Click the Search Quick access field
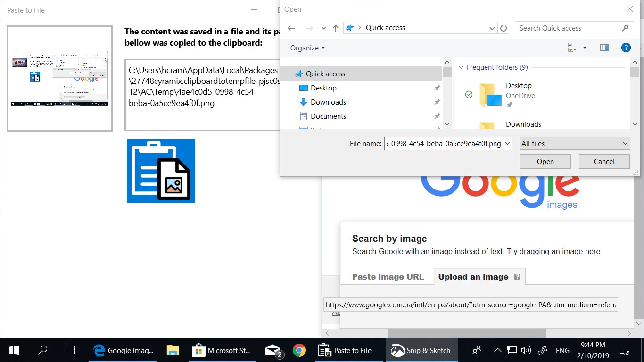 573,28
